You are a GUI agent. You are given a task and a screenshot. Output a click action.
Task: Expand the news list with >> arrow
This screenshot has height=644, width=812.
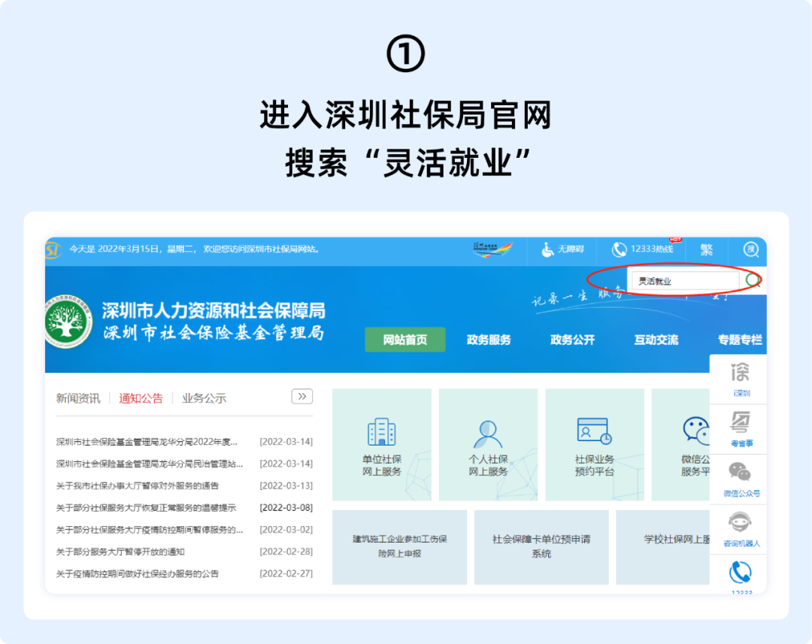pos(301,396)
